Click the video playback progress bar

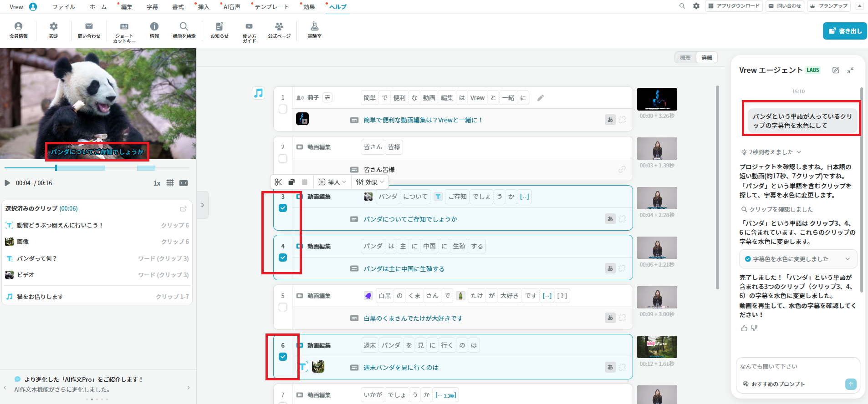pos(97,168)
